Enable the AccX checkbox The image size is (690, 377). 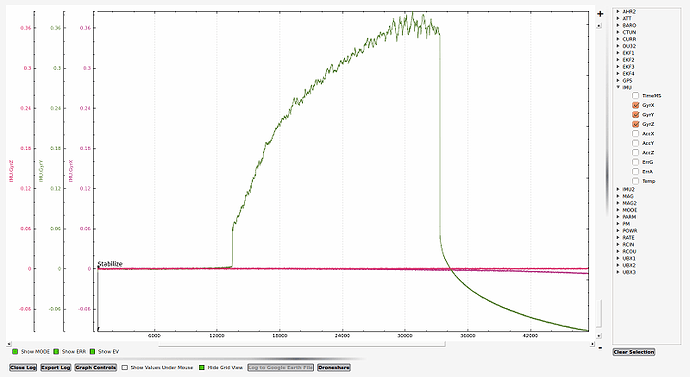click(635, 133)
